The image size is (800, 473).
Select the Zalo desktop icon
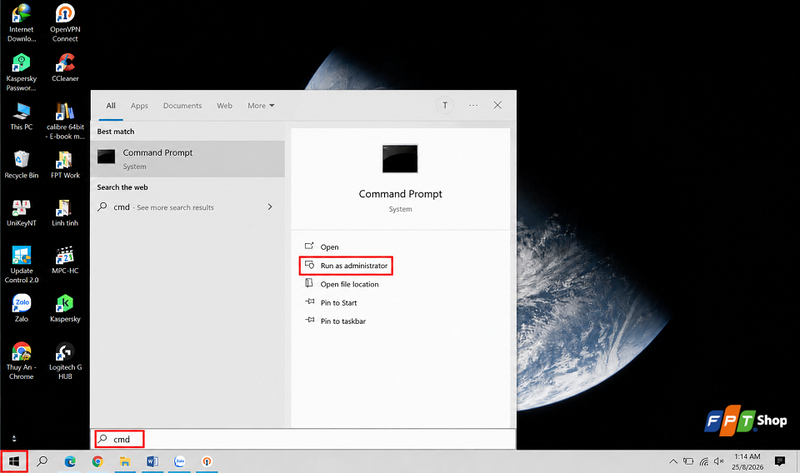click(x=21, y=308)
